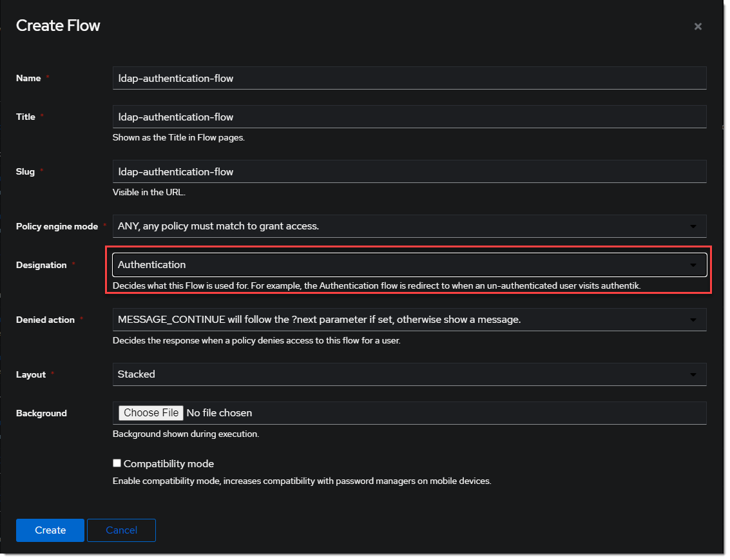Click the No file chosen text
This screenshot has width=730, height=560.
(x=219, y=413)
